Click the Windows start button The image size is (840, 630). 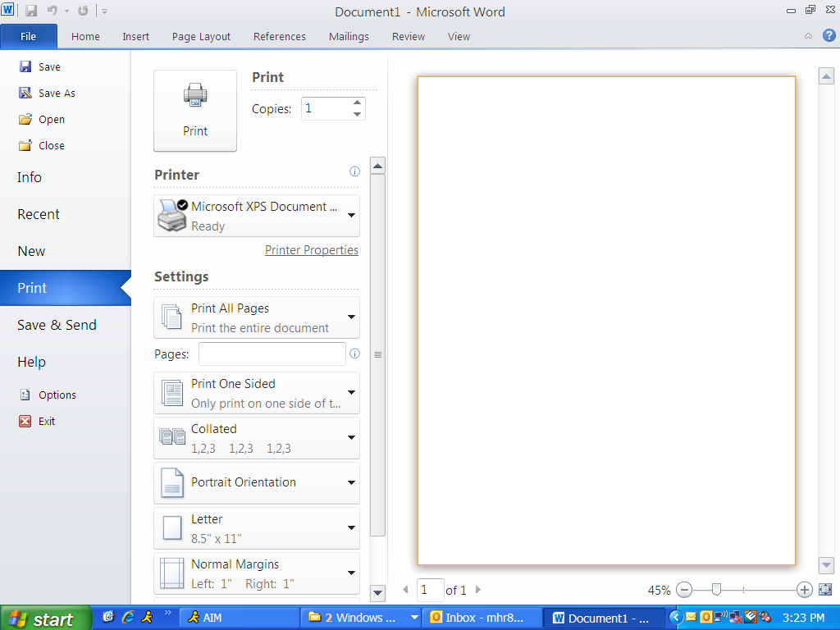click(x=46, y=618)
